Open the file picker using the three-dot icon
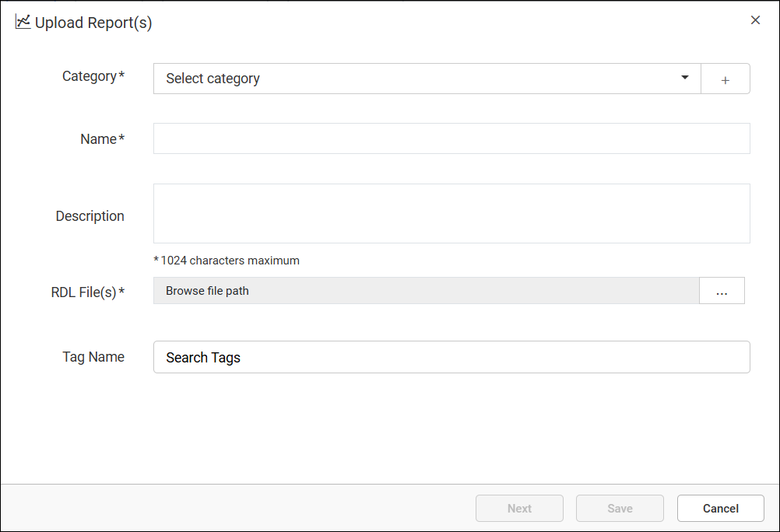The width and height of the screenshot is (780, 532). 722,290
